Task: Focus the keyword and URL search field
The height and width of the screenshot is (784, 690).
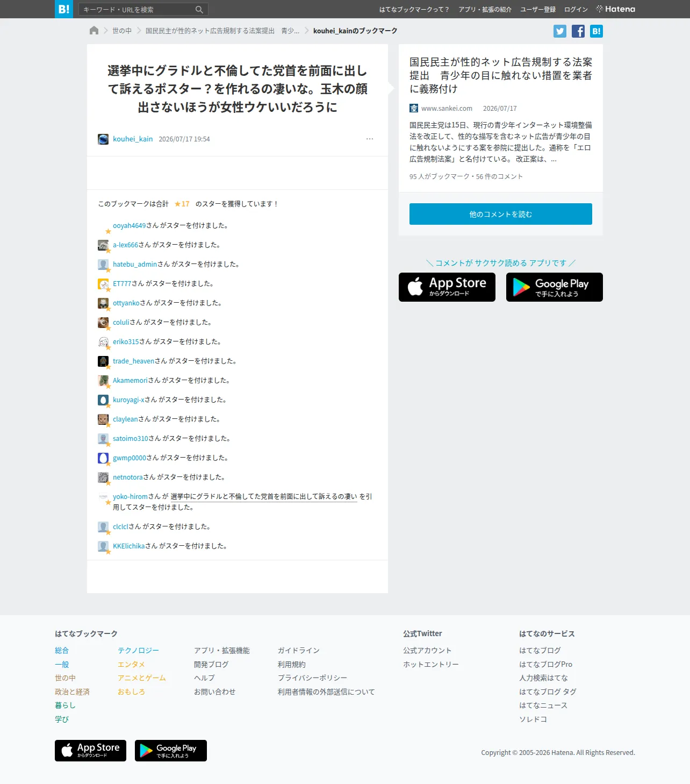Action: point(137,10)
